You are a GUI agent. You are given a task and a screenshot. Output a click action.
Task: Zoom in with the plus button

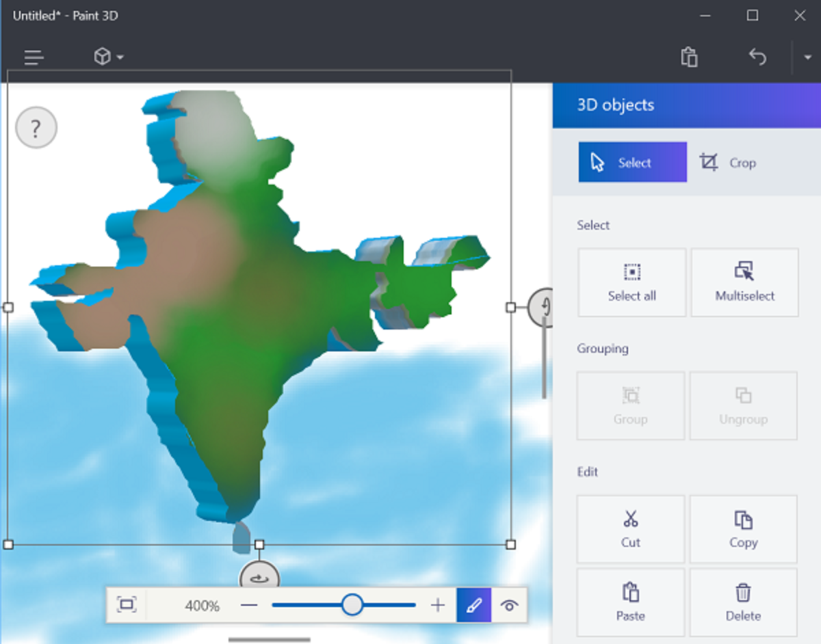438,605
